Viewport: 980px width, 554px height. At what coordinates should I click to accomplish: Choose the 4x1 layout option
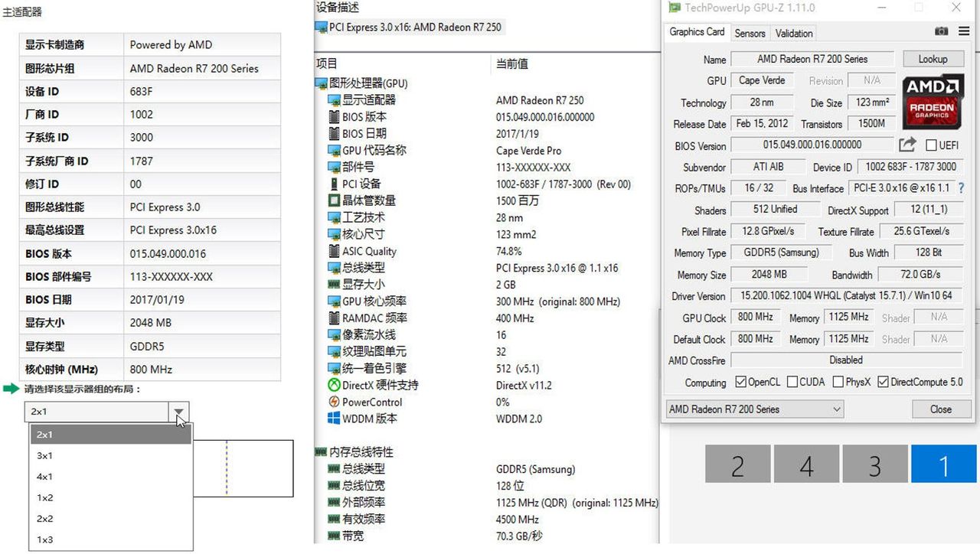click(111, 477)
